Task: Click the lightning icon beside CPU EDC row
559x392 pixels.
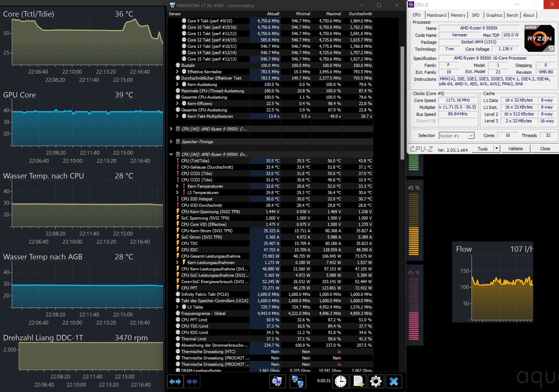Action: [x=178, y=250]
